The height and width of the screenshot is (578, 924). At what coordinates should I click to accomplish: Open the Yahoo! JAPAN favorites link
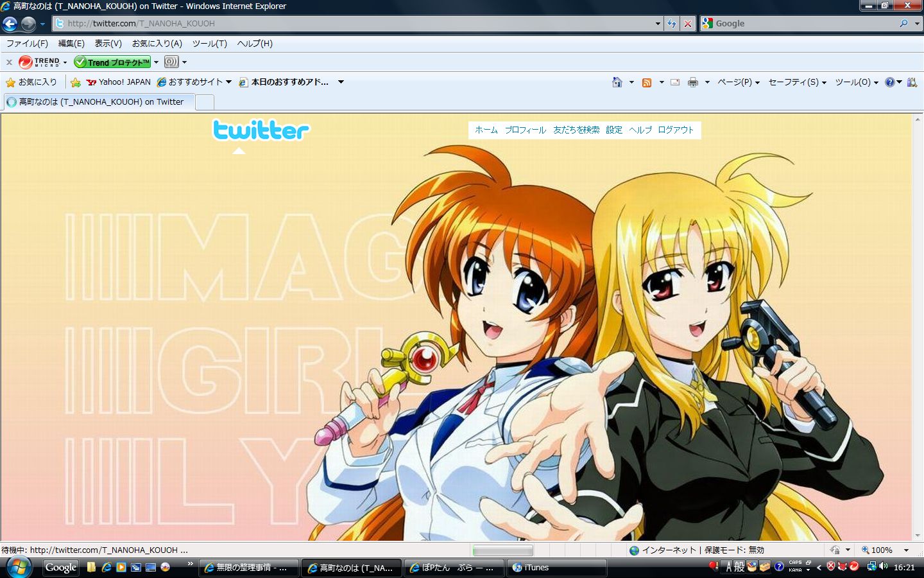point(119,82)
